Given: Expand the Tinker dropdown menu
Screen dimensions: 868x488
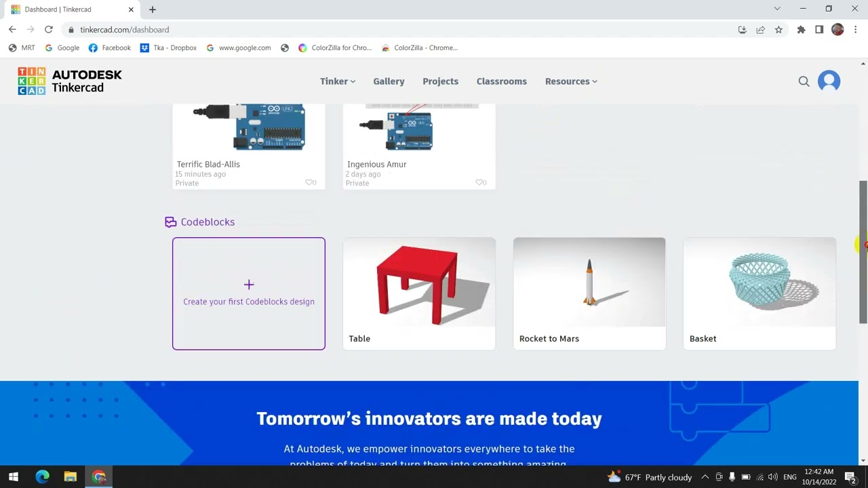Looking at the screenshot, I should [x=338, y=81].
